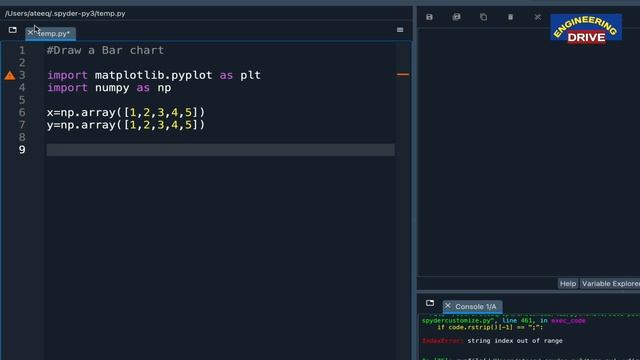Open the editor file browse tabs icon
This screenshot has height=360, width=640.
click(x=13, y=30)
